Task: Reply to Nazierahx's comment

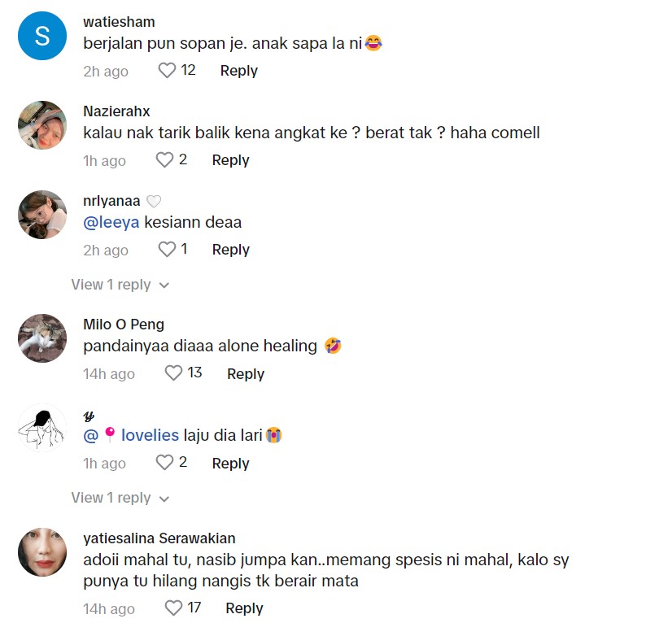Action: [x=230, y=160]
